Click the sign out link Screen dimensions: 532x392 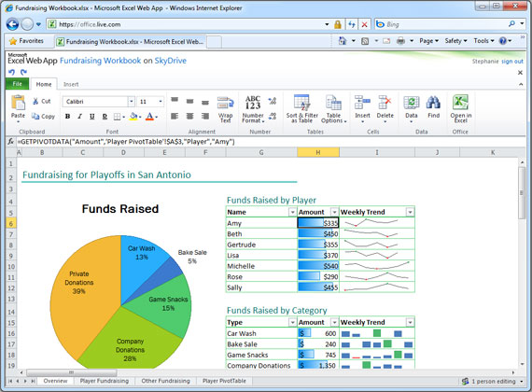(x=512, y=62)
